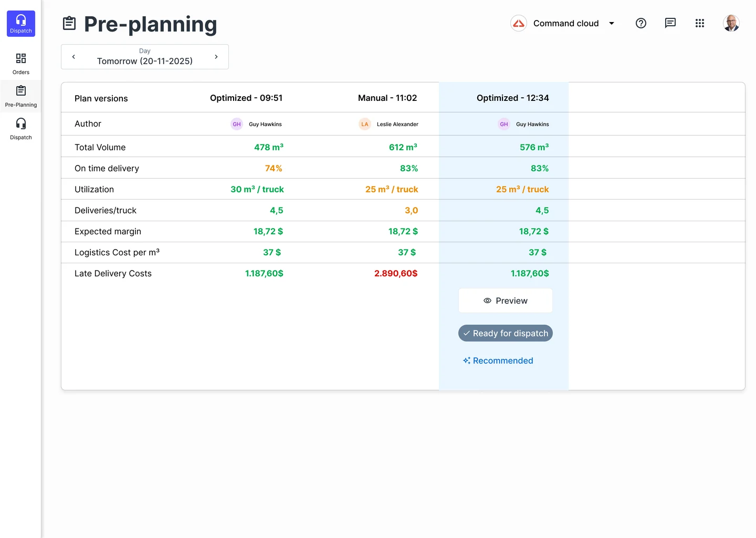Click the GH avatar under Optimized - 12:34
Screen dimensions: 756x538
[x=504, y=124]
